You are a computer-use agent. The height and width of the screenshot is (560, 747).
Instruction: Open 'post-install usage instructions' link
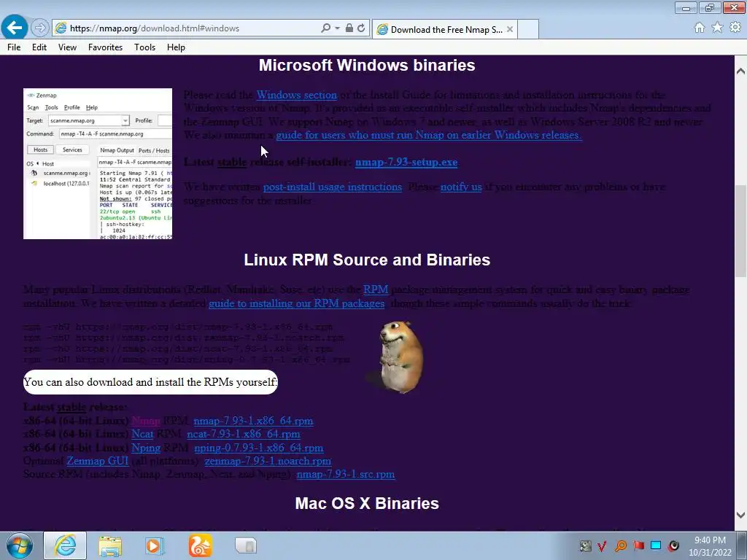point(333,187)
